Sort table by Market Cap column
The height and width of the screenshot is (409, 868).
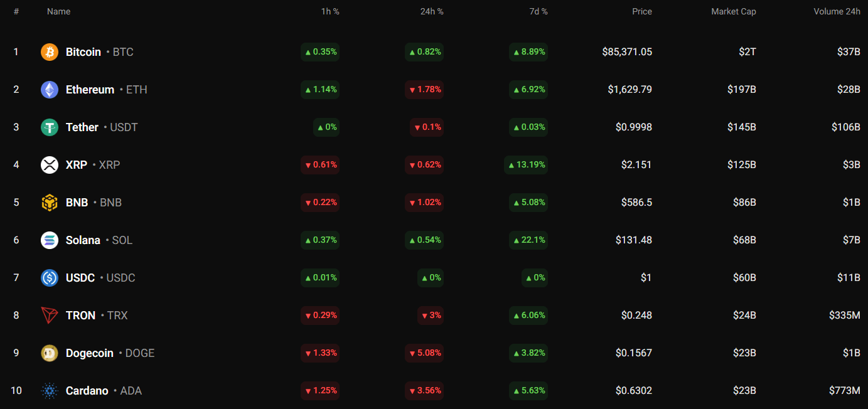click(733, 11)
